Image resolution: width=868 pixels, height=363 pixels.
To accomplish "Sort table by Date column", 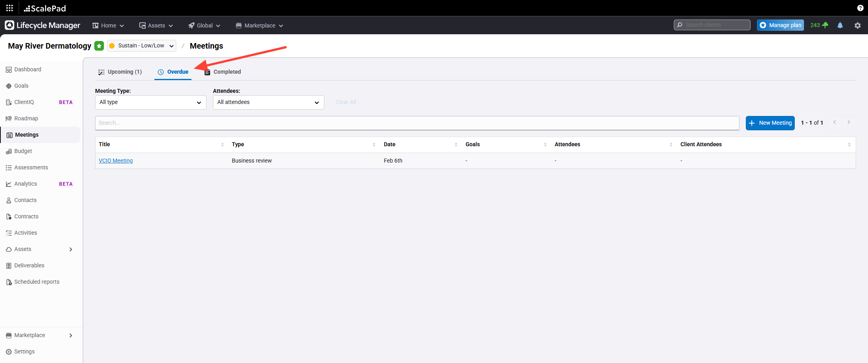I will 456,145.
